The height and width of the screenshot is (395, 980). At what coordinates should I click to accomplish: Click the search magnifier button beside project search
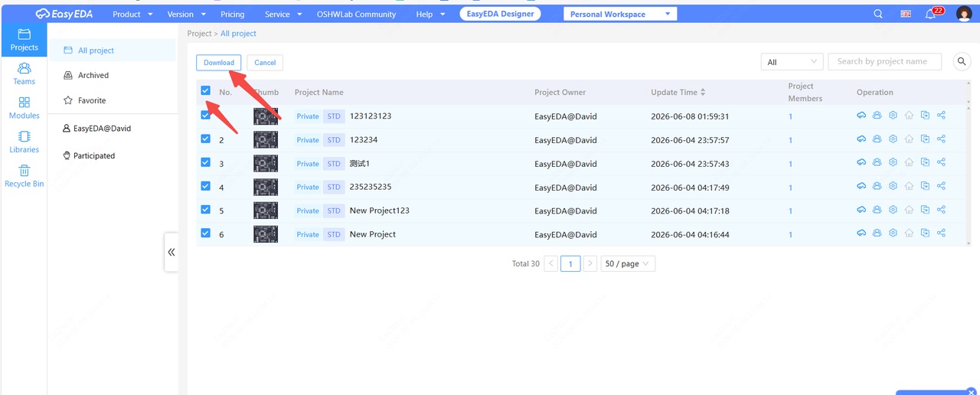[x=961, y=62]
